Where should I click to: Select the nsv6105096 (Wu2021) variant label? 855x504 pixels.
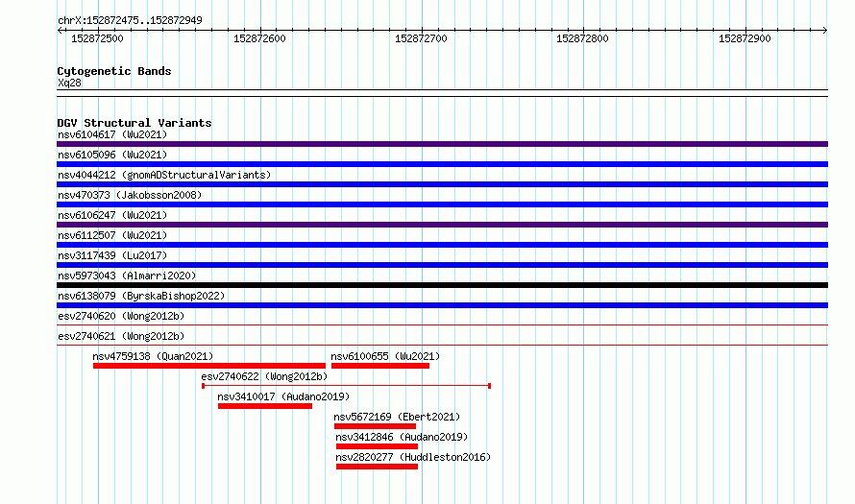[112, 155]
